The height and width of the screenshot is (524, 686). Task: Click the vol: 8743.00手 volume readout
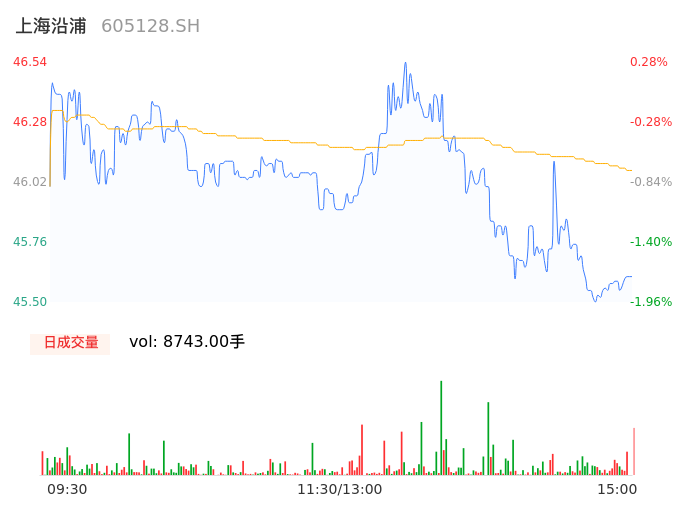(x=187, y=342)
